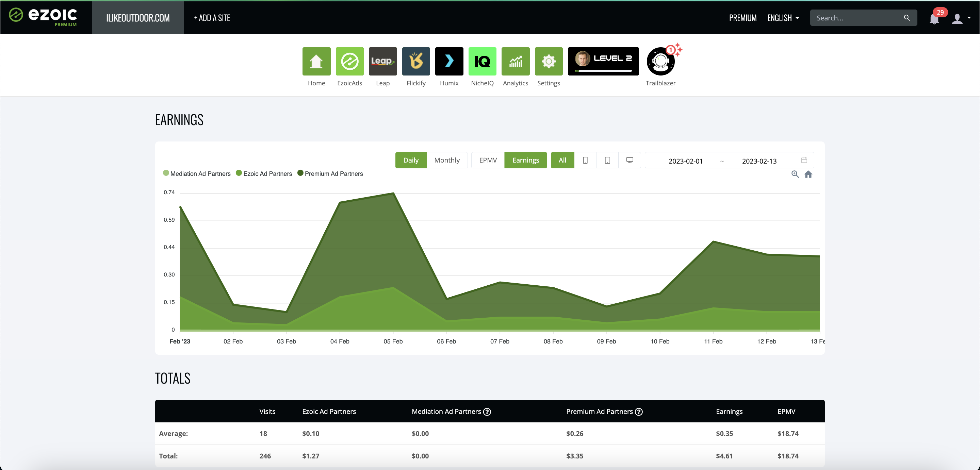The image size is (980, 470).
Task: Select the ILIKEOUTDOOR.COM site tab
Action: pyautogui.click(x=138, y=18)
